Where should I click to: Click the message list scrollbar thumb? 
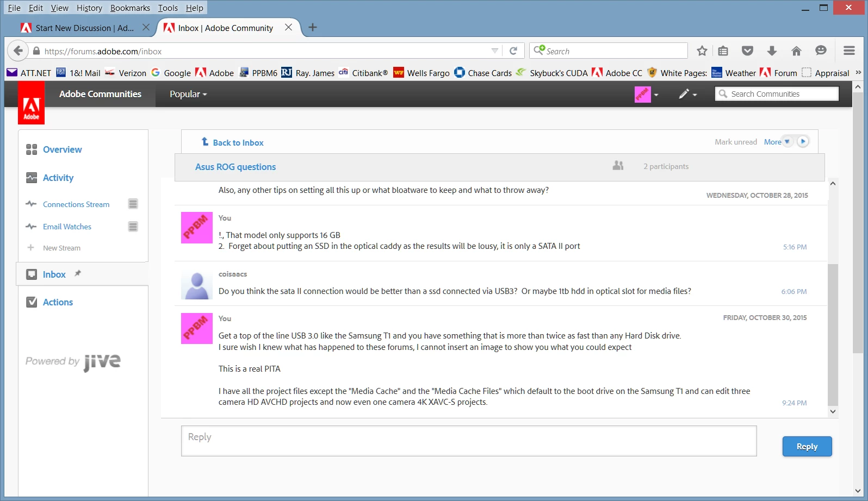(x=833, y=335)
